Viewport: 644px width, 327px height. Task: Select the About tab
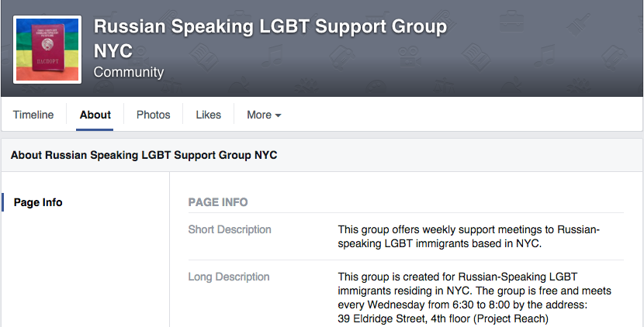click(x=95, y=115)
